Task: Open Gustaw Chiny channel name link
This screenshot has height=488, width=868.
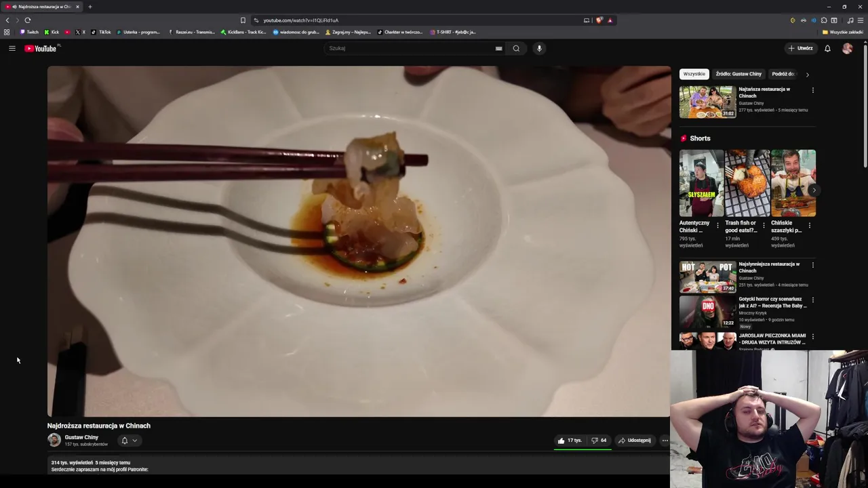Action: (81, 437)
